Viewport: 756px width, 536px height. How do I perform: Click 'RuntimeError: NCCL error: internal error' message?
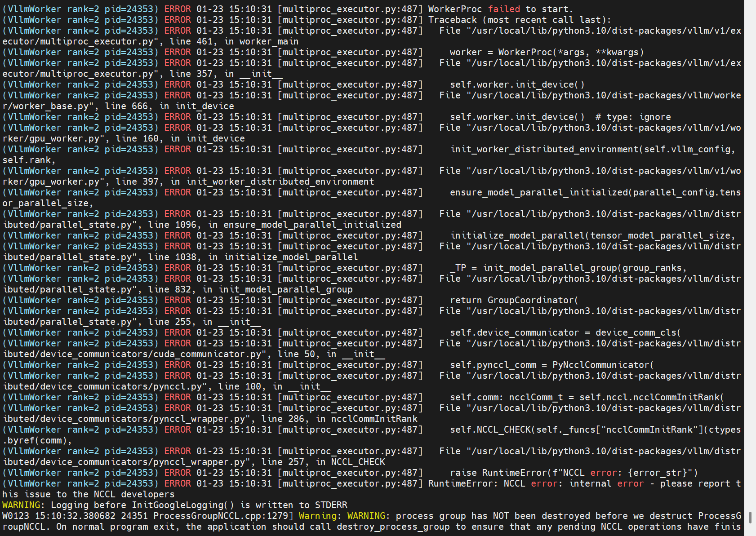[x=536, y=483]
